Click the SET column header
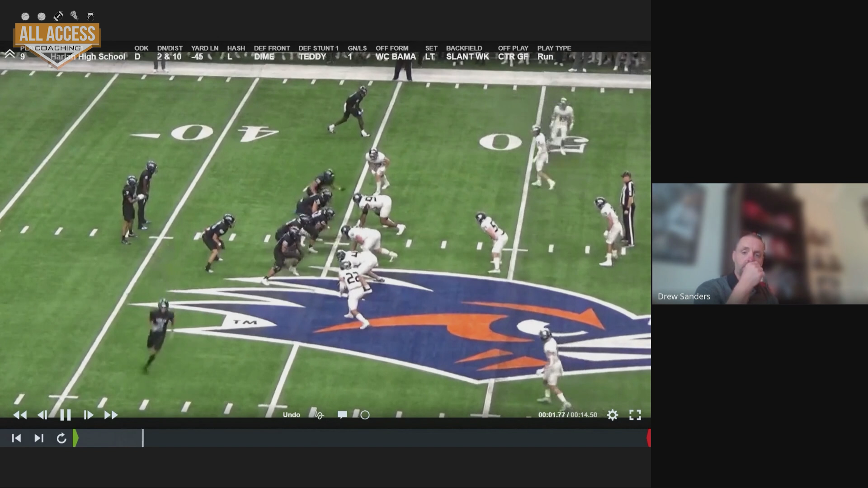The width and height of the screenshot is (868, 488). pyautogui.click(x=431, y=48)
